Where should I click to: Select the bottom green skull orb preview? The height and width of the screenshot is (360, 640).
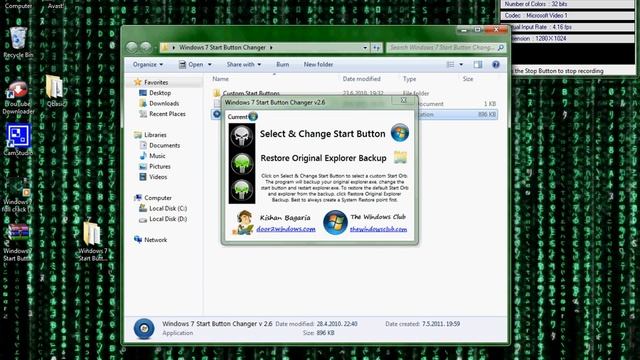pos(242,190)
